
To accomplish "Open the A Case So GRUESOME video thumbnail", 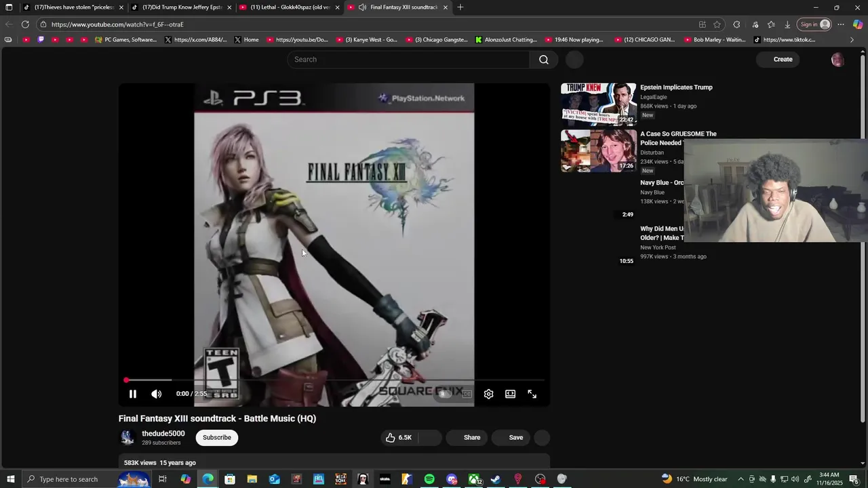I will pos(599,150).
